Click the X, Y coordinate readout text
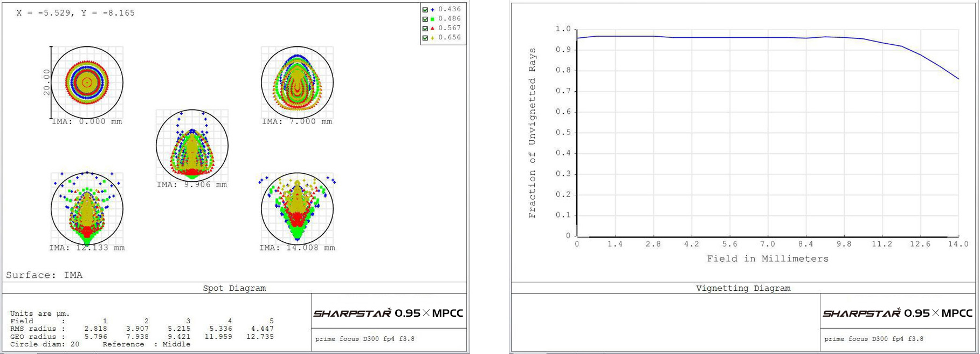 [x=75, y=13]
